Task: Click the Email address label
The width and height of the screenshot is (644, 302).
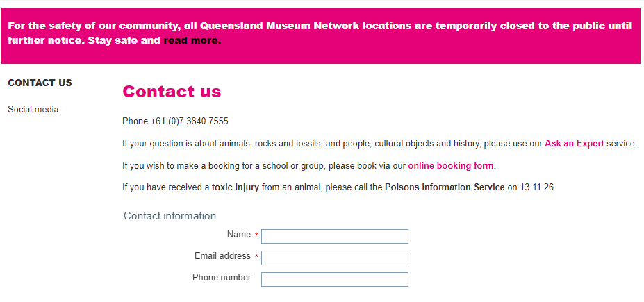Action: coord(222,256)
